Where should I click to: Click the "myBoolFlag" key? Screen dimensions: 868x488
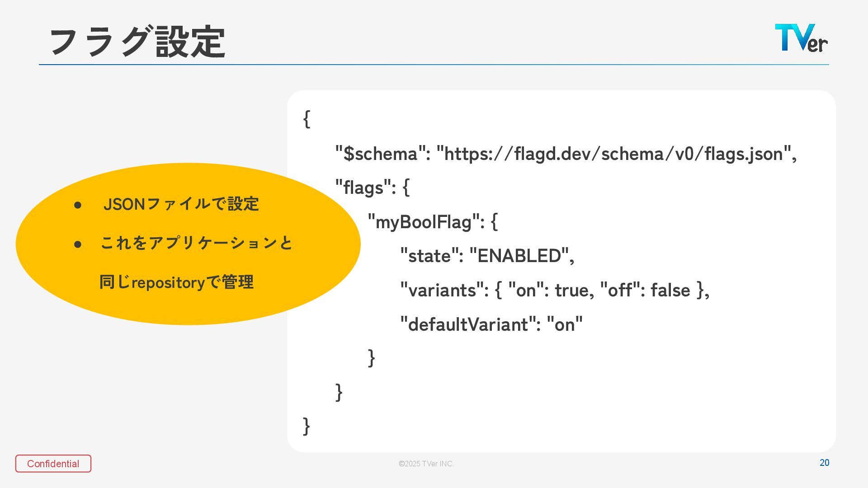click(424, 222)
